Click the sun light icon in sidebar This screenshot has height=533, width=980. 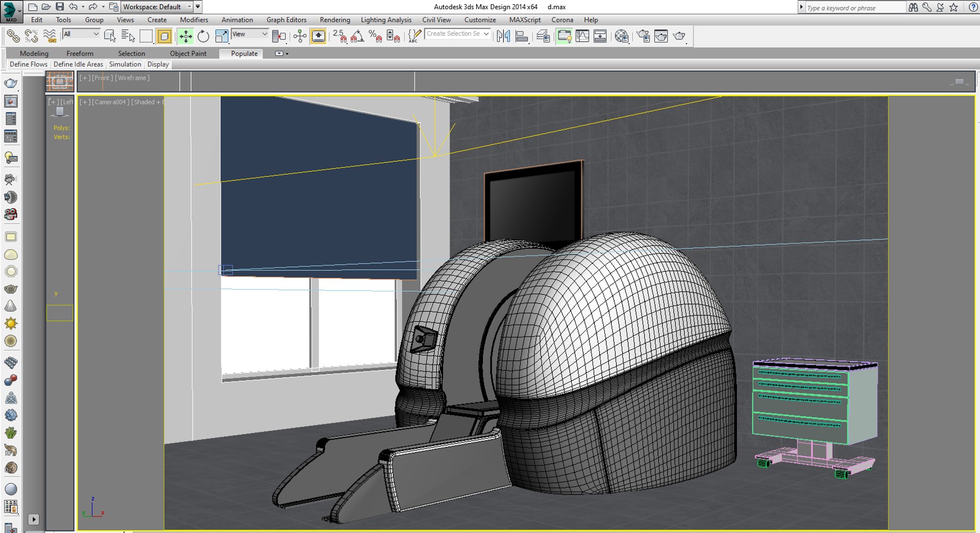pyautogui.click(x=11, y=324)
